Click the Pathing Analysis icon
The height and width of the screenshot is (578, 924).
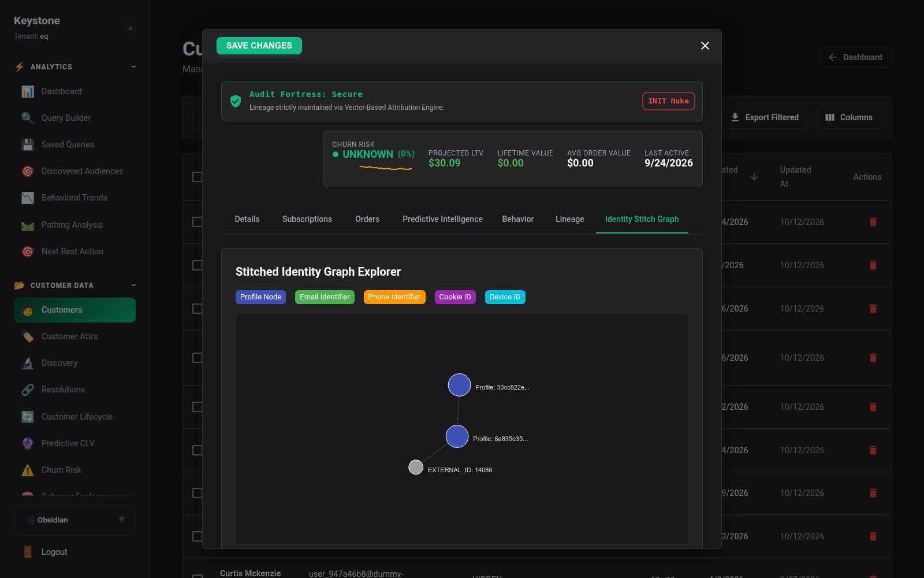28,225
